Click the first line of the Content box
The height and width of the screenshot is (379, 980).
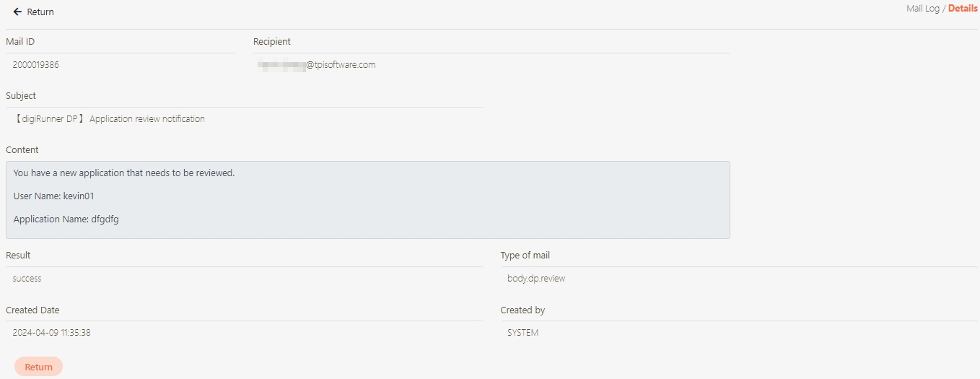124,173
